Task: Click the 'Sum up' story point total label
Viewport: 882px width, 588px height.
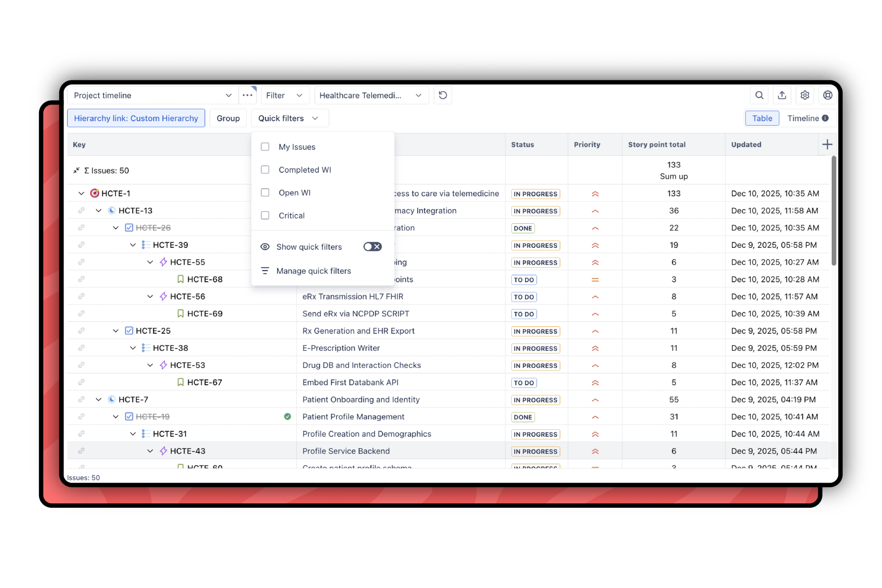Action: point(673,176)
